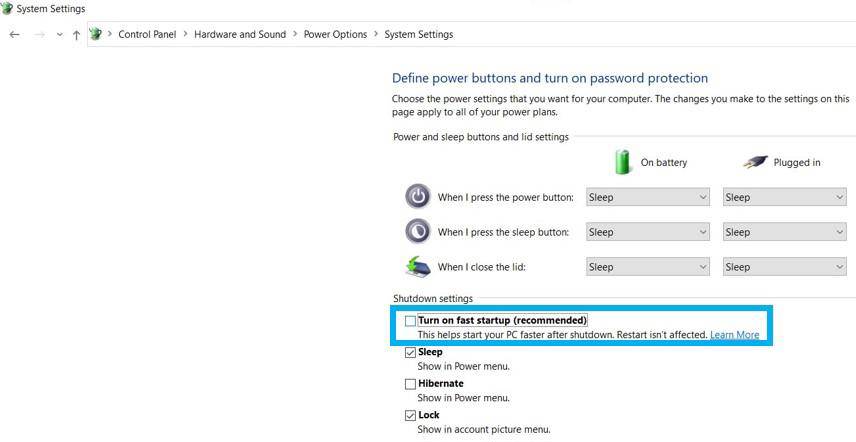Screen dimensions: 856x442
Task: Uncheck the Sleep shutdown setting
Action: 410,352
